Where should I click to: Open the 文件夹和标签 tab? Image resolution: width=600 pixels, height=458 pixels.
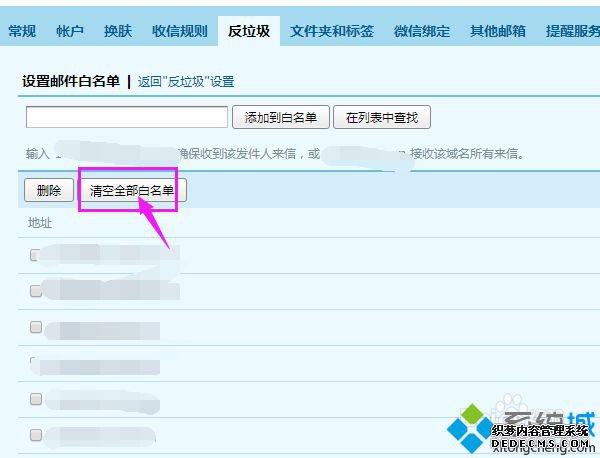pyautogui.click(x=332, y=31)
